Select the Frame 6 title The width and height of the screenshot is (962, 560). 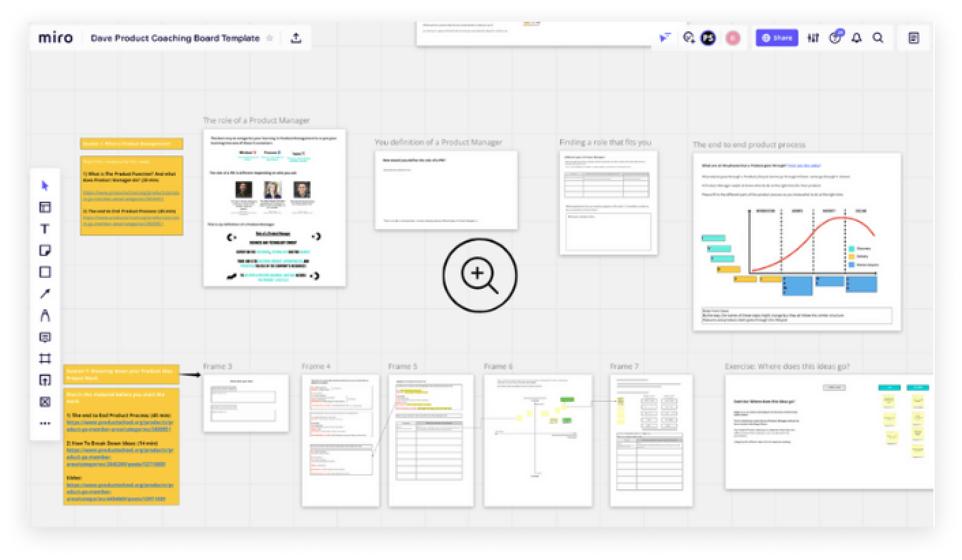click(x=499, y=367)
